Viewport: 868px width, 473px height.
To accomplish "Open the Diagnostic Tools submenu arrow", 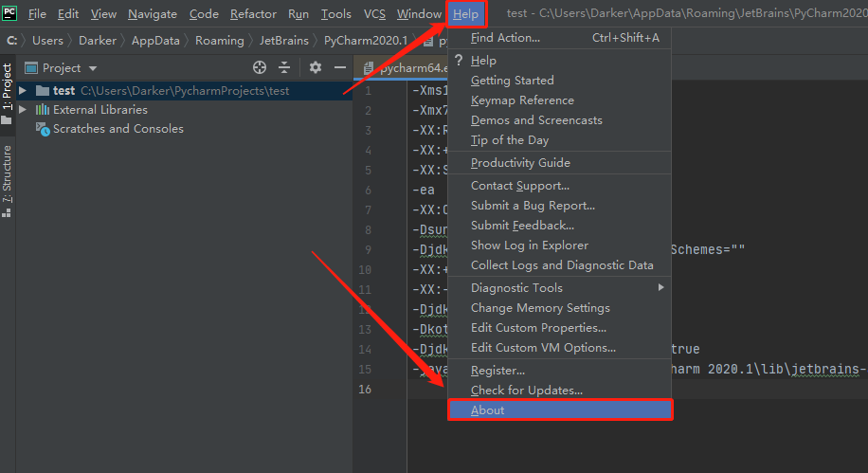I will click(660, 287).
